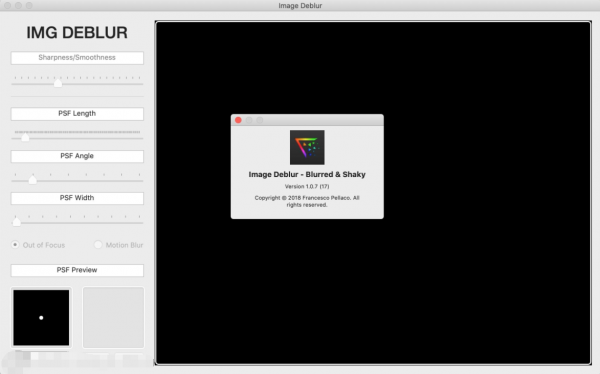The height and width of the screenshot is (374, 600).
Task: Select the Out of Focus radio button
Action: coord(15,245)
